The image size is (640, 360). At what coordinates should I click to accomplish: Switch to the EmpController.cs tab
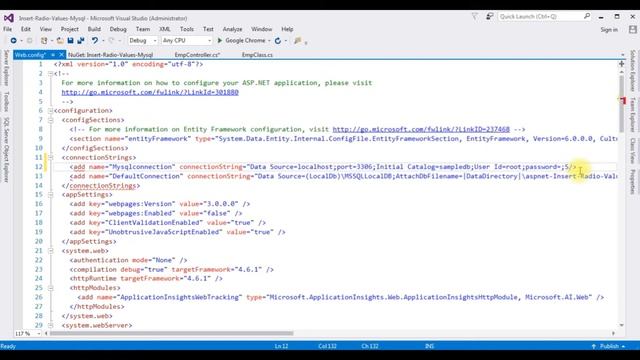click(197, 55)
